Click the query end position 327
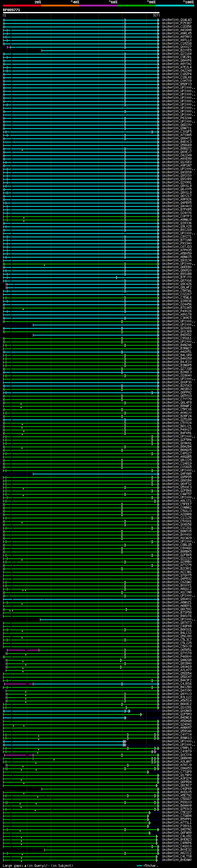The height and width of the screenshot is (868, 197). click(155, 15)
